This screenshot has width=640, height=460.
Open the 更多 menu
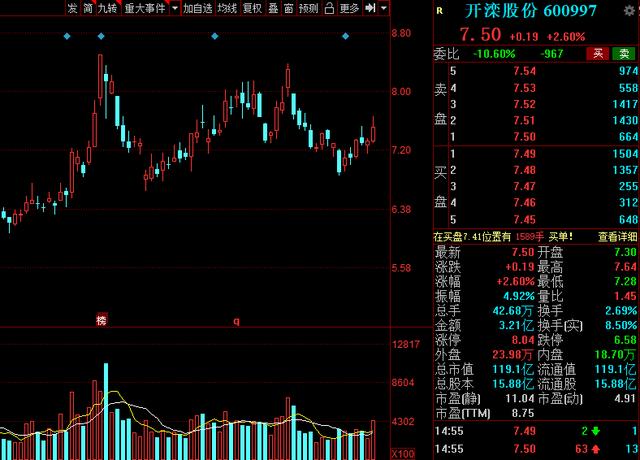click(349, 8)
